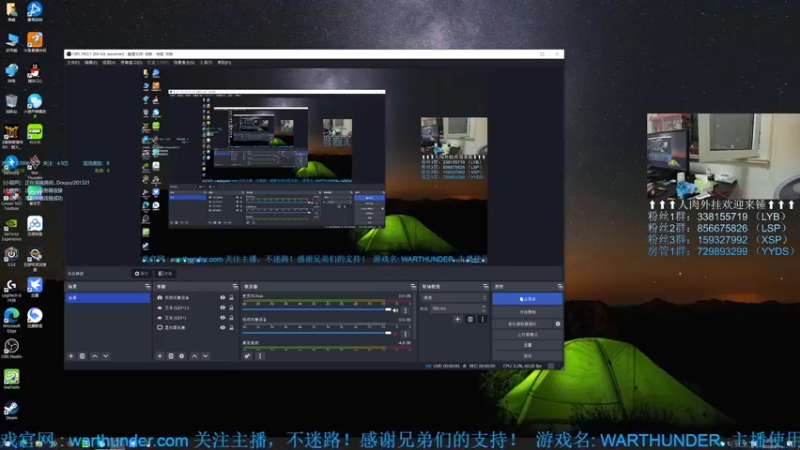The image size is (800, 450).
Task: Move the selected scene up
Action: pyautogui.click(x=94, y=356)
